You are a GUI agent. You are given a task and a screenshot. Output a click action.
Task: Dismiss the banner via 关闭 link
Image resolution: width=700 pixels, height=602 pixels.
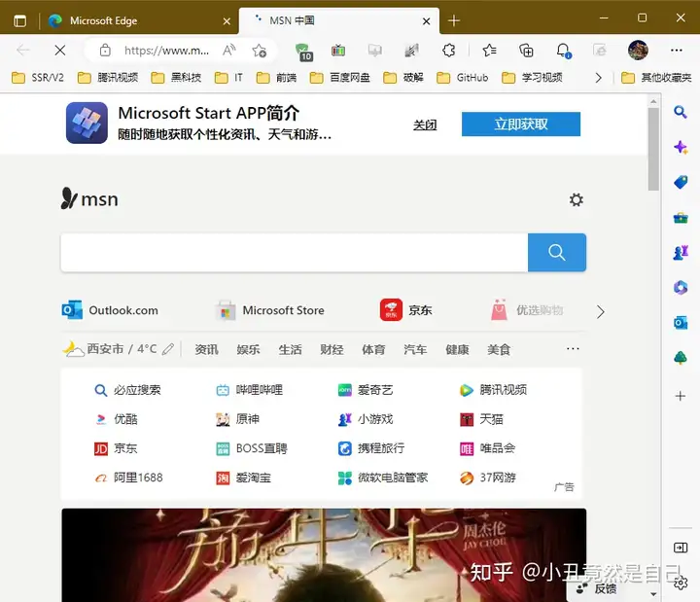[425, 124]
